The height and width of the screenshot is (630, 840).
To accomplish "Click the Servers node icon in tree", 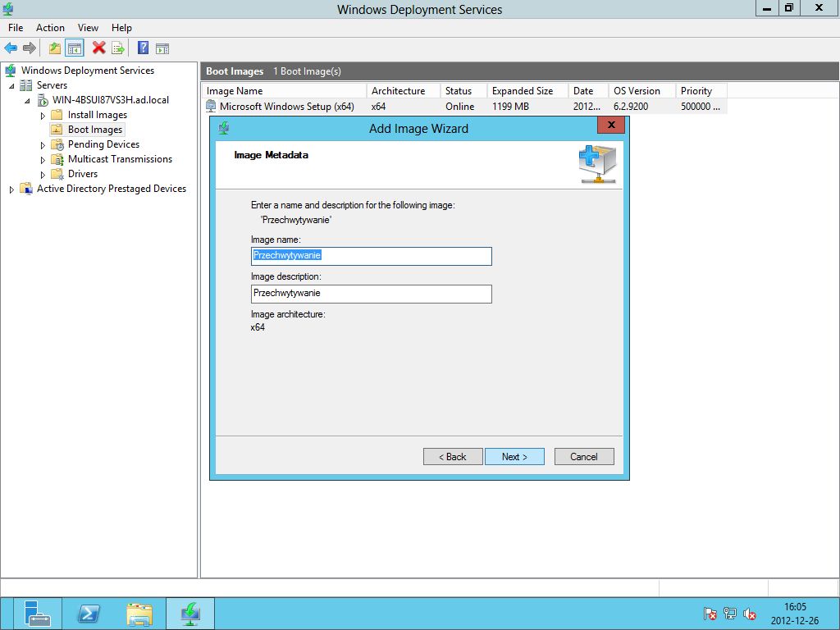I will pos(25,85).
